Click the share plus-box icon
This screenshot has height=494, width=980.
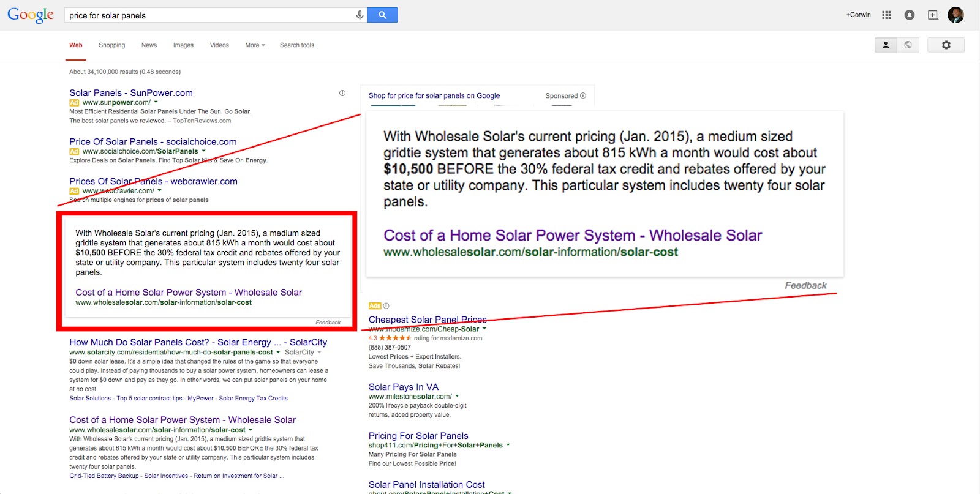[x=933, y=15]
